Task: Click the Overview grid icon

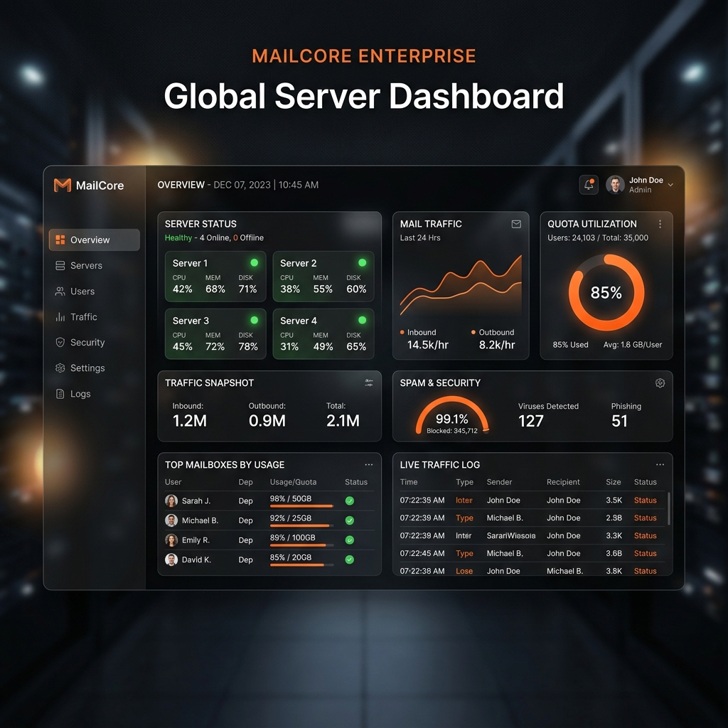Action: point(60,240)
